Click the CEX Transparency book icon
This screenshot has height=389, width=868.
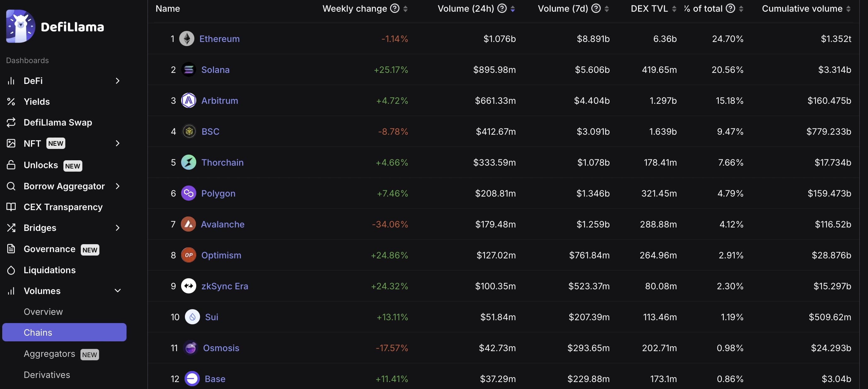[x=11, y=207]
